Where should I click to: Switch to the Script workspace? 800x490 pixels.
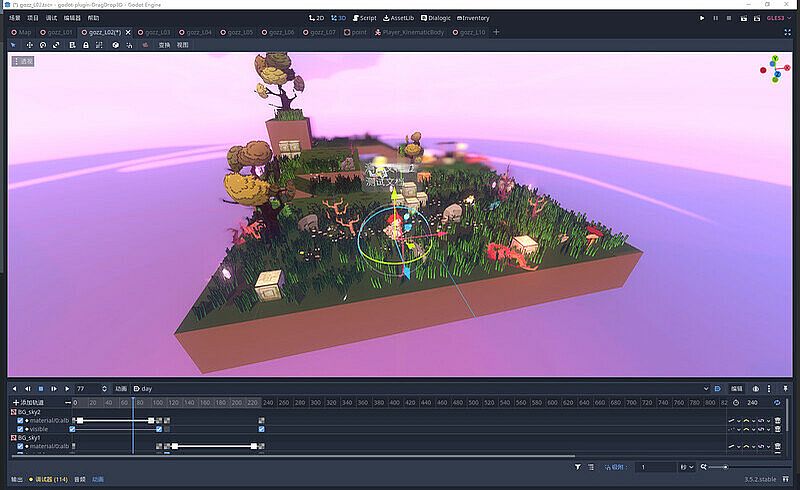363,18
